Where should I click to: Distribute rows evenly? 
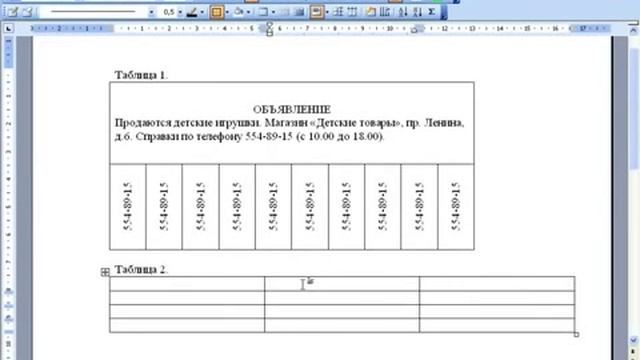(x=338, y=12)
